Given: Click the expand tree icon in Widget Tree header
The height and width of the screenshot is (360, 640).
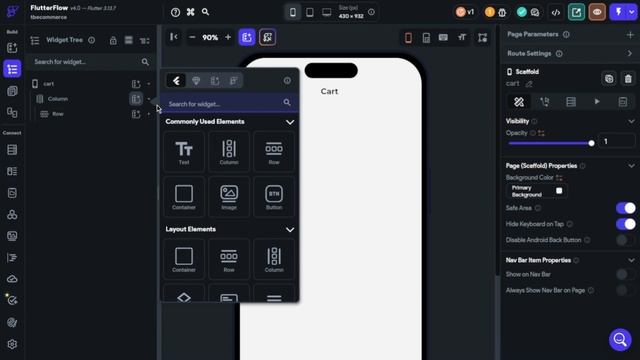Looking at the screenshot, I should pyautogui.click(x=145, y=40).
